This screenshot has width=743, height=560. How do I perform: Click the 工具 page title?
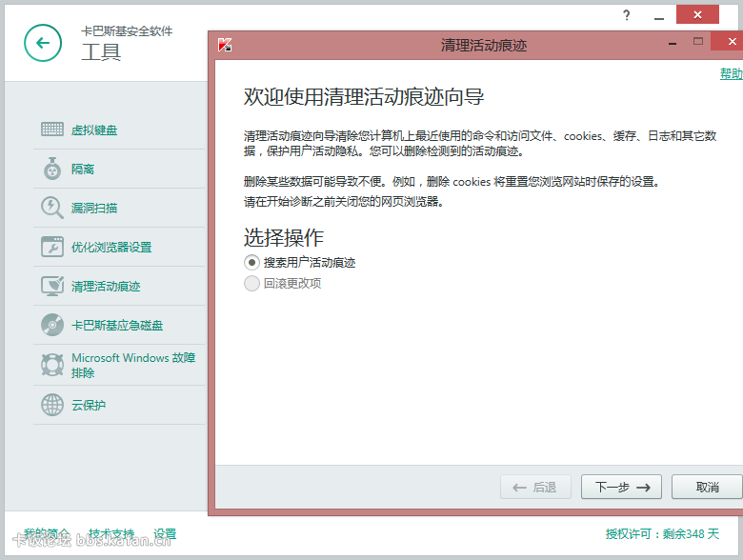coord(101,51)
